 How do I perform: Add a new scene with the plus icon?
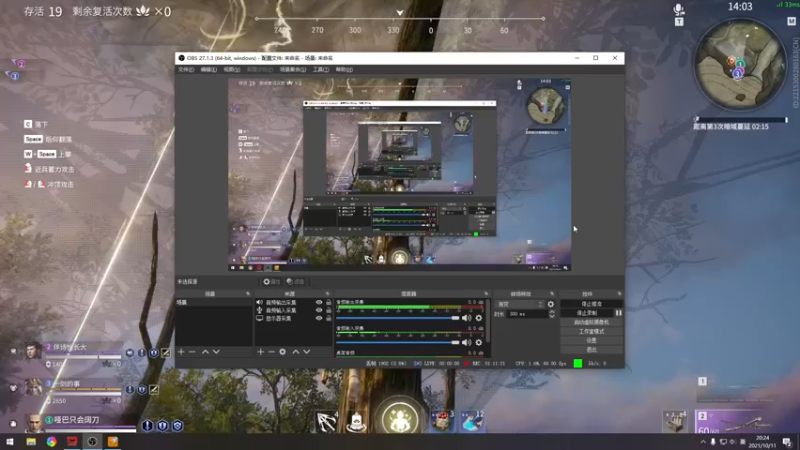pyautogui.click(x=181, y=352)
